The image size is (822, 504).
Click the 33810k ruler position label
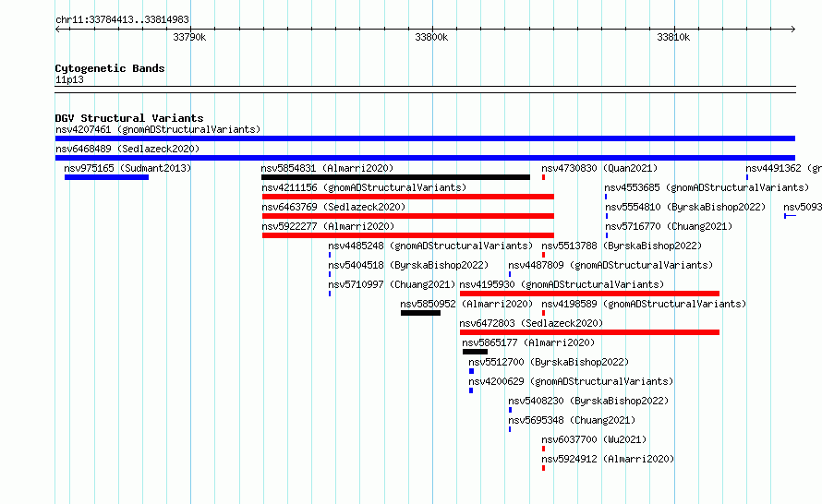673,37
